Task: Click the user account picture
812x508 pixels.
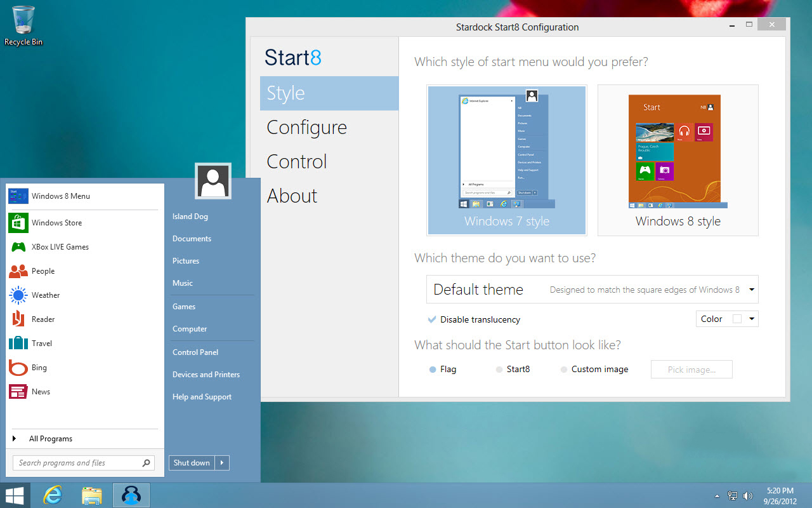Action: click(x=213, y=181)
